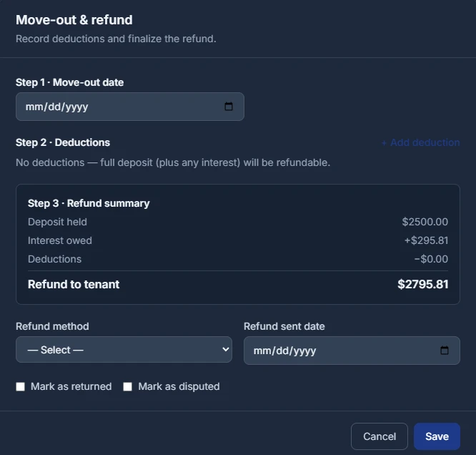Click the Interest owed amount +$295.81

(426, 240)
